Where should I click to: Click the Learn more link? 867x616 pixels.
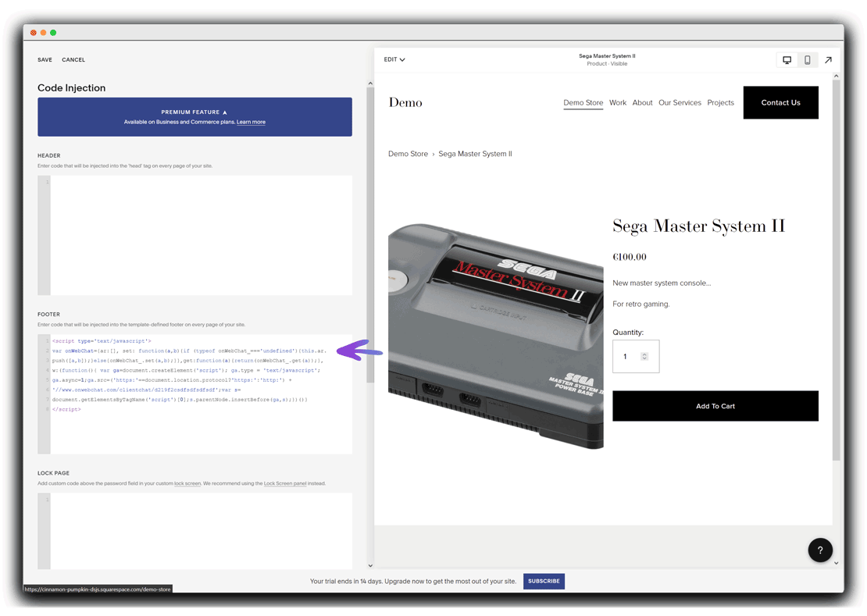[x=251, y=122]
